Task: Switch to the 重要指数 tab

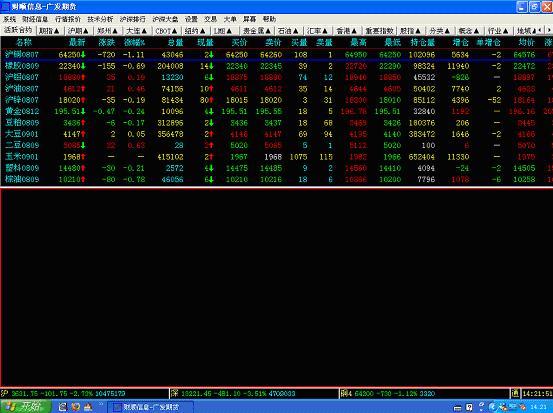Action: [379, 31]
